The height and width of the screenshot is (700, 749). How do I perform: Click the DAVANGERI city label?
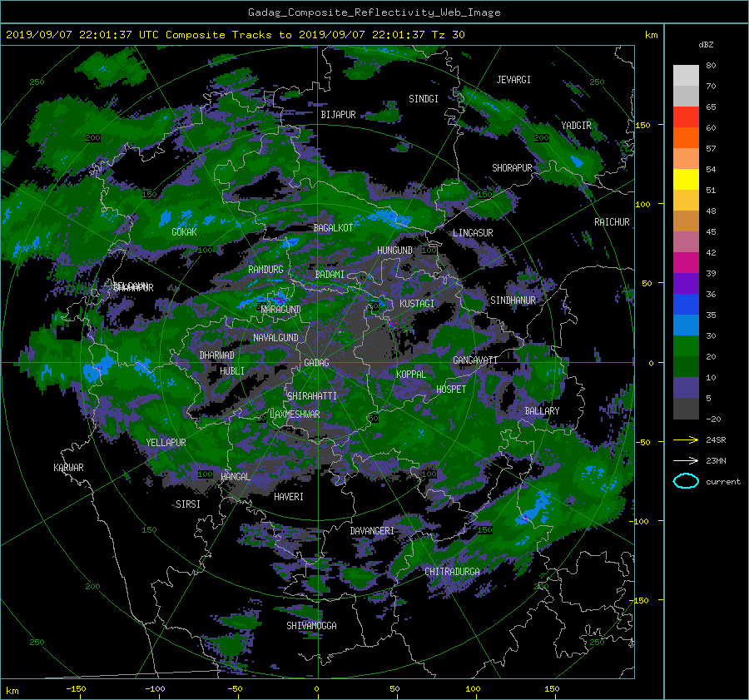click(x=372, y=531)
